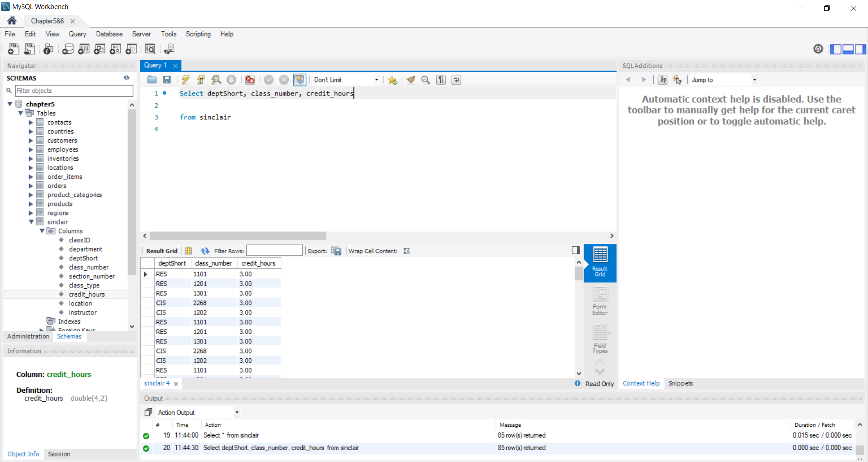Toggle the left navigator sidebar
Screen dimensions: 868x462
coord(836,49)
